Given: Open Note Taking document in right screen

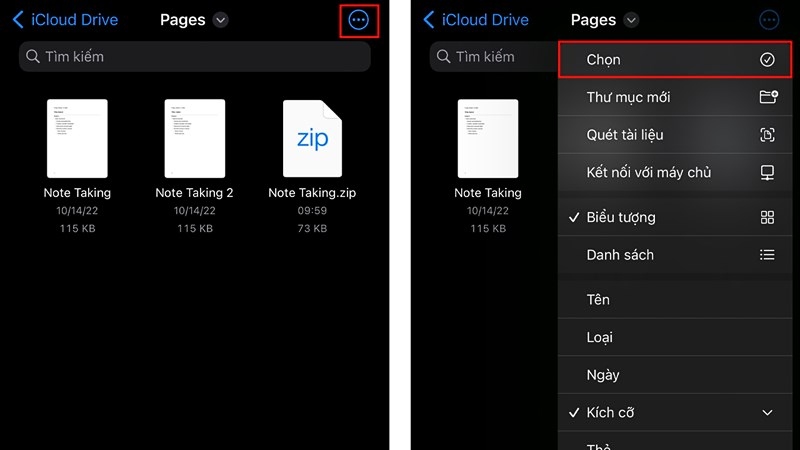Looking at the screenshot, I should [488, 138].
